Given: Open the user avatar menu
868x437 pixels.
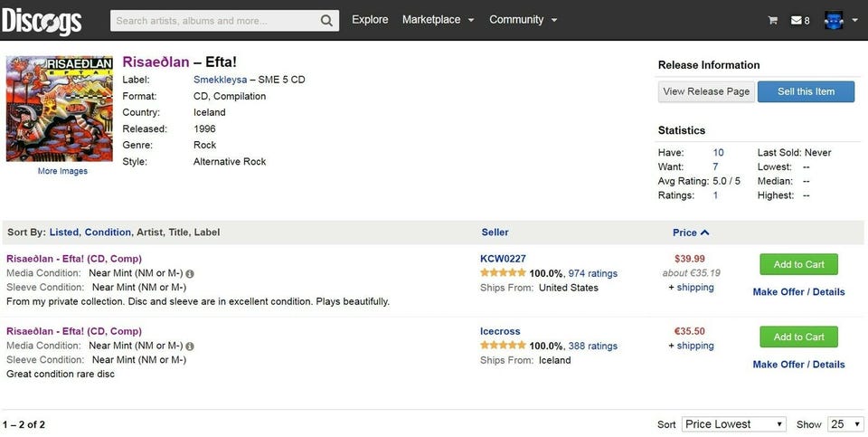Looking at the screenshot, I should click(840, 20).
